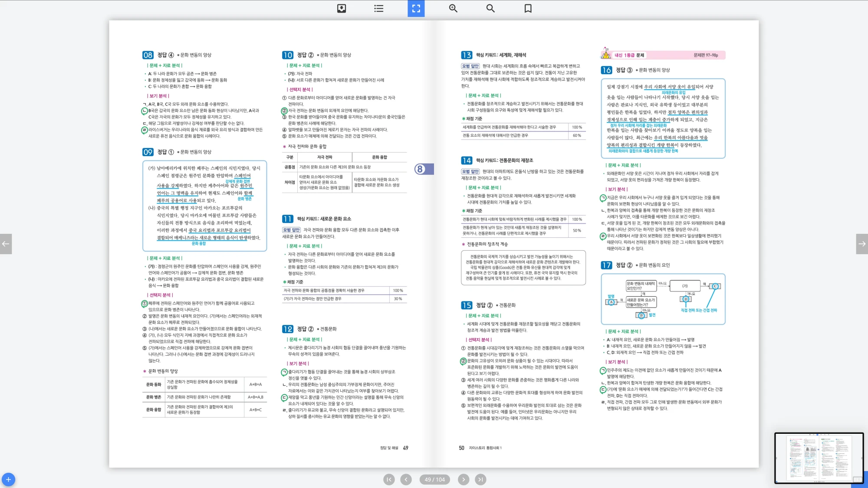Screen dimensions: 868x488
Task: Click the zoom-in magnifier icon
Action: click(x=453, y=8)
